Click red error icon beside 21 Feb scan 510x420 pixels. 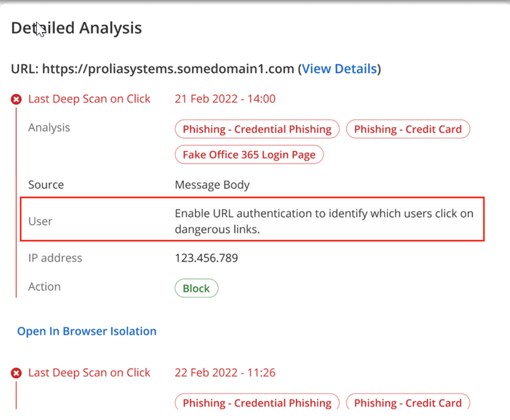click(x=16, y=100)
